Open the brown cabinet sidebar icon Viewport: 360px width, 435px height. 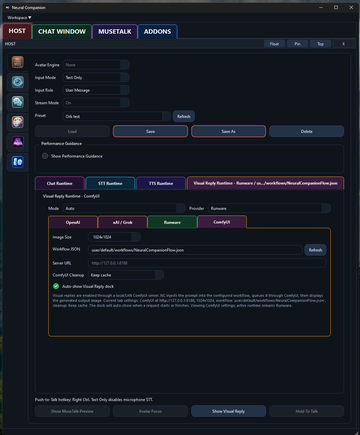18,62
